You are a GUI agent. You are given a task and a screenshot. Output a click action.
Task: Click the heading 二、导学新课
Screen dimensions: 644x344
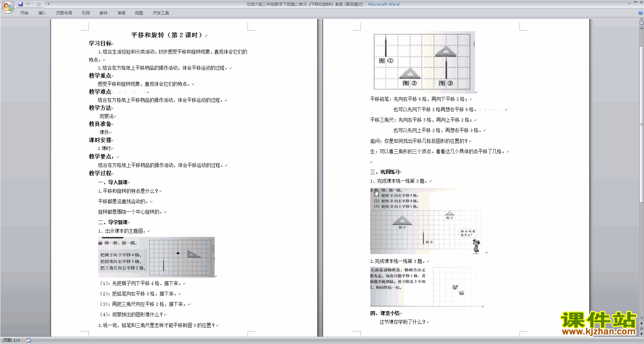coord(113,223)
